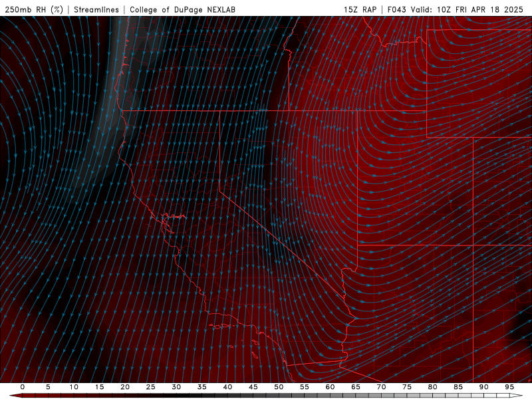532x399 pixels.
Task: Click the "F043" forecast hour text
Action: coord(396,9)
